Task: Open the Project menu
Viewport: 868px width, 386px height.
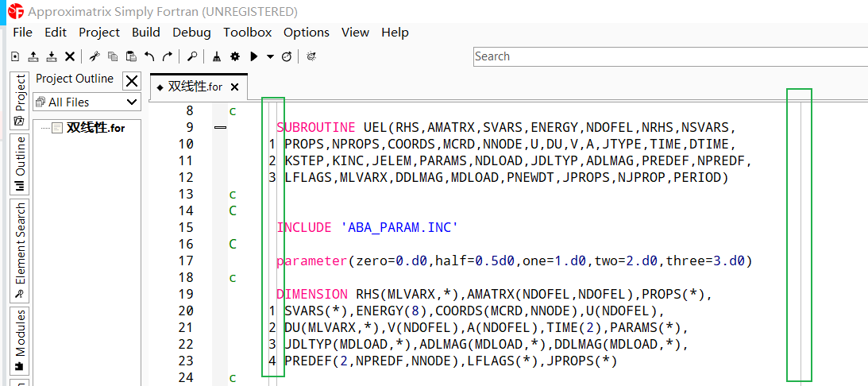Action: tap(99, 33)
